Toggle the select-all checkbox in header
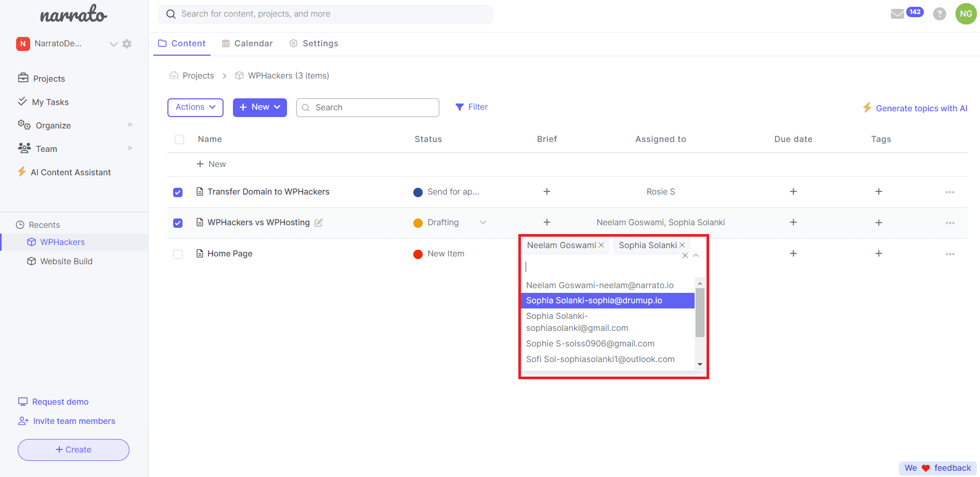This screenshot has height=477, width=980. tap(179, 139)
